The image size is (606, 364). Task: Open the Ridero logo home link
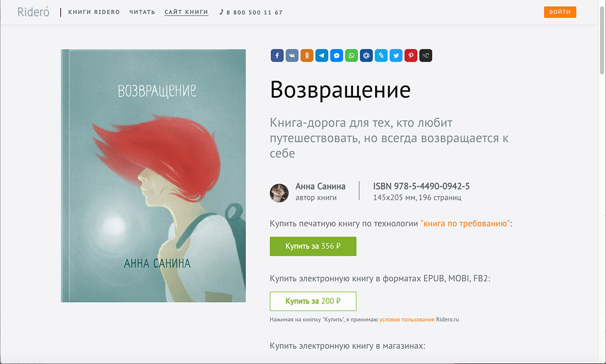pyautogui.click(x=33, y=12)
